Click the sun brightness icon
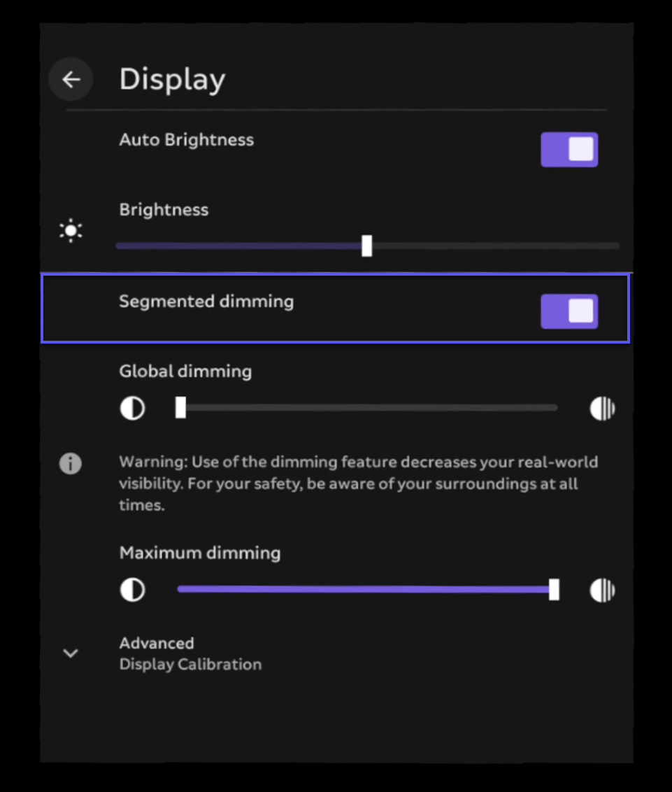Viewport: 672px width, 792px height. [x=70, y=230]
